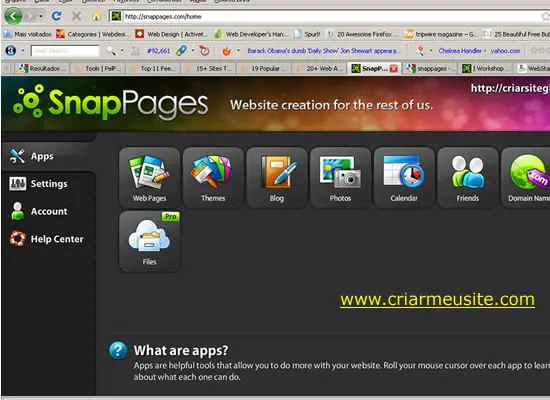Screen dimensions: 550x400
Task: Close the active SnapP... tab
Action: point(394,68)
